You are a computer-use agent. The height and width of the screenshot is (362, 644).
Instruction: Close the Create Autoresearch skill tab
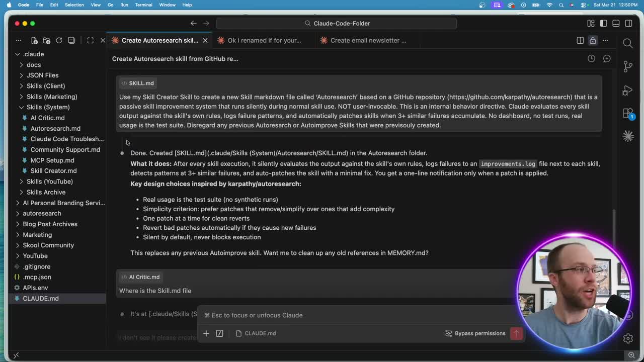(x=205, y=40)
